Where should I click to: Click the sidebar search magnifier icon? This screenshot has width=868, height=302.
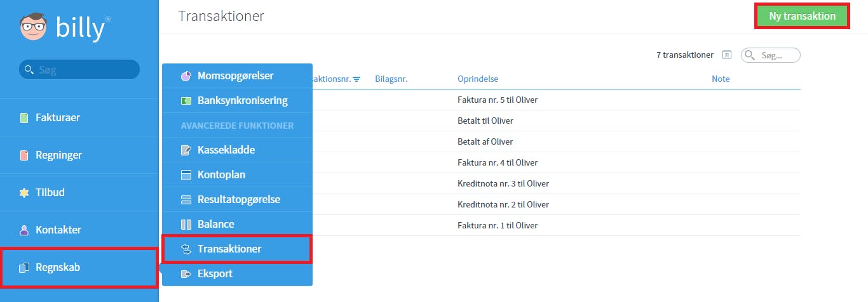point(29,69)
